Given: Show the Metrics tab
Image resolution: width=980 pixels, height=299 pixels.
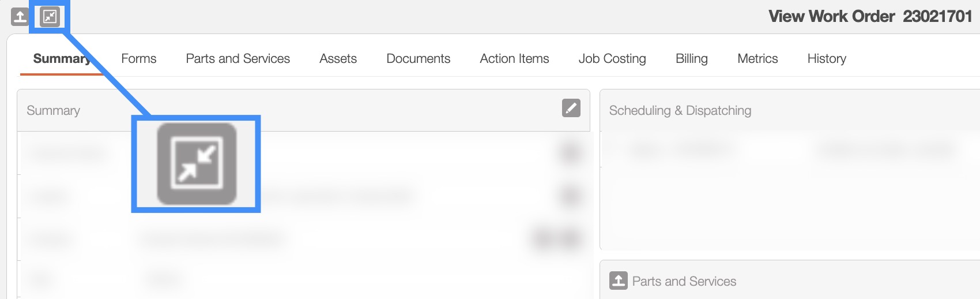Looking at the screenshot, I should [757, 59].
